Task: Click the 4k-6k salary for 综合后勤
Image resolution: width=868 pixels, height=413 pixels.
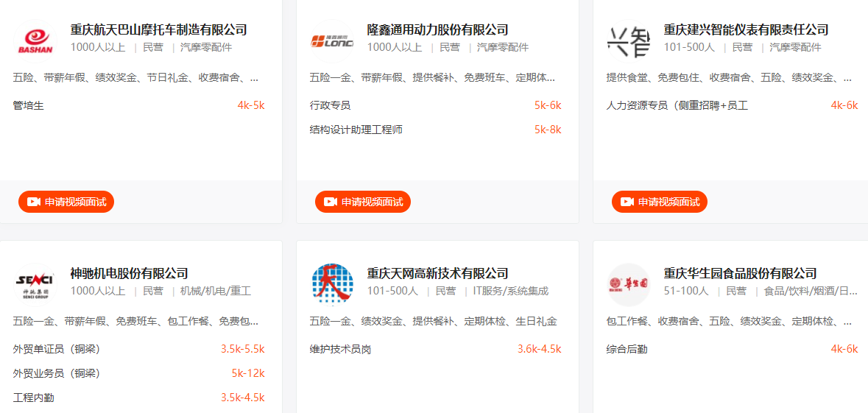Action: (x=844, y=349)
